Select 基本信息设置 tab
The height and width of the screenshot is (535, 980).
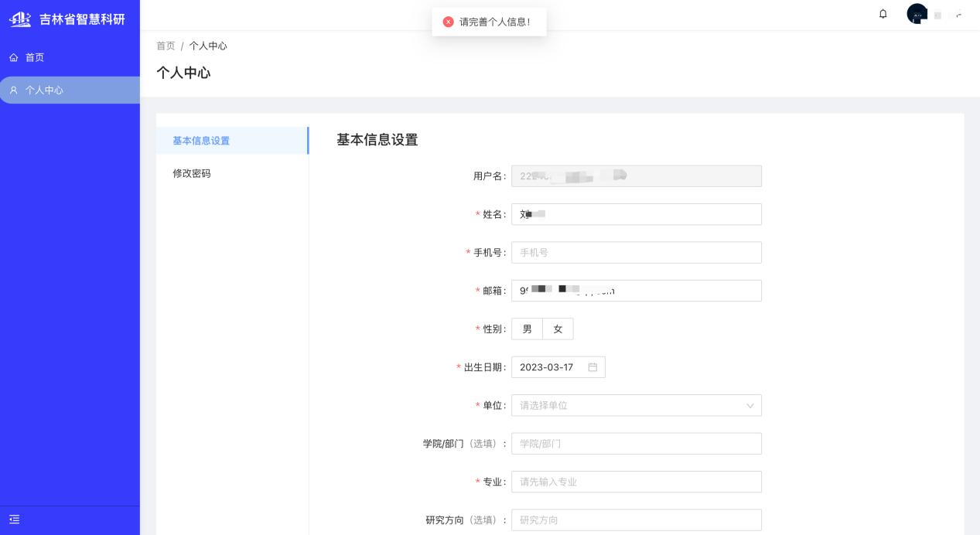tap(201, 141)
